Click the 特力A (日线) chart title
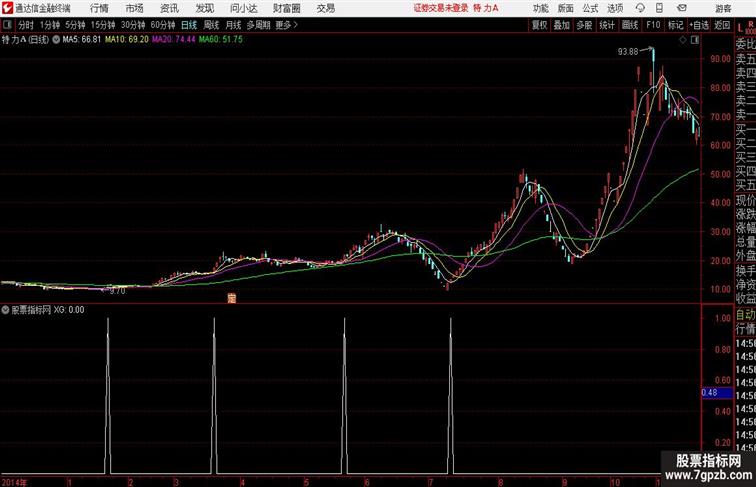 (x=25, y=40)
